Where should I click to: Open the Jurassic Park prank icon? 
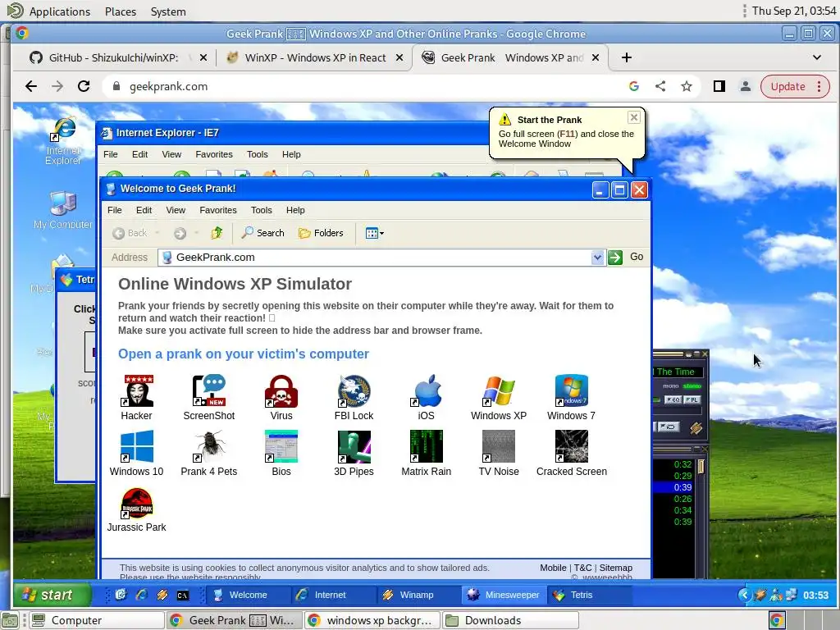pyautogui.click(x=137, y=509)
